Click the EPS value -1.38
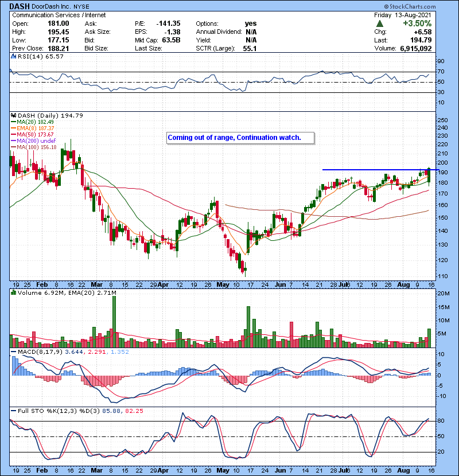The image size is (459, 476). tap(172, 32)
